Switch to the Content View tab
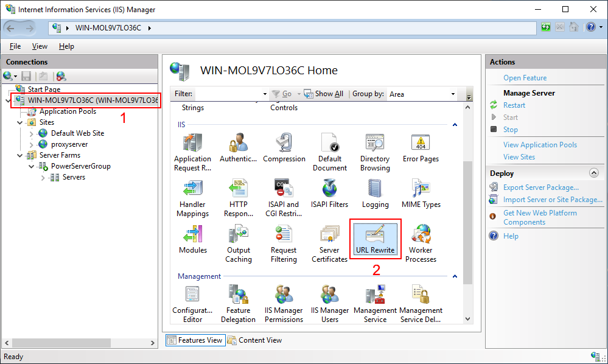The image size is (608, 364). pos(254,340)
